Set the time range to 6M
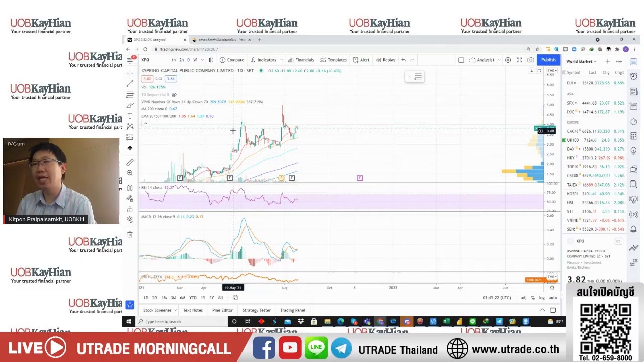Image resolution: width=644 pixels, height=362 pixels. [182, 298]
